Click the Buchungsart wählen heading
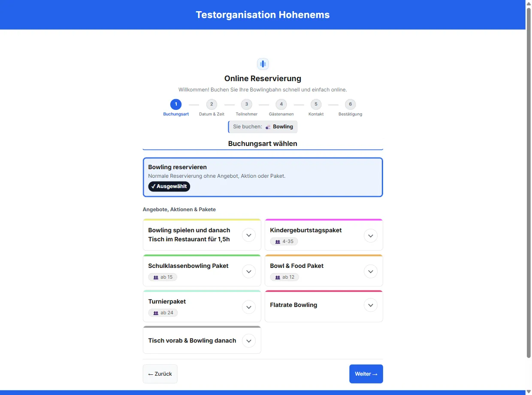Image resolution: width=532 pixels, height=395 pixels. pyautogui.click(x=263, y=143)
